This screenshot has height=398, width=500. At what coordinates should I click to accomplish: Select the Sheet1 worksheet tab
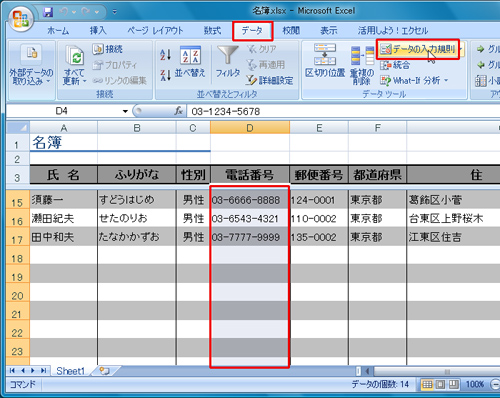[x=71, y=371]
